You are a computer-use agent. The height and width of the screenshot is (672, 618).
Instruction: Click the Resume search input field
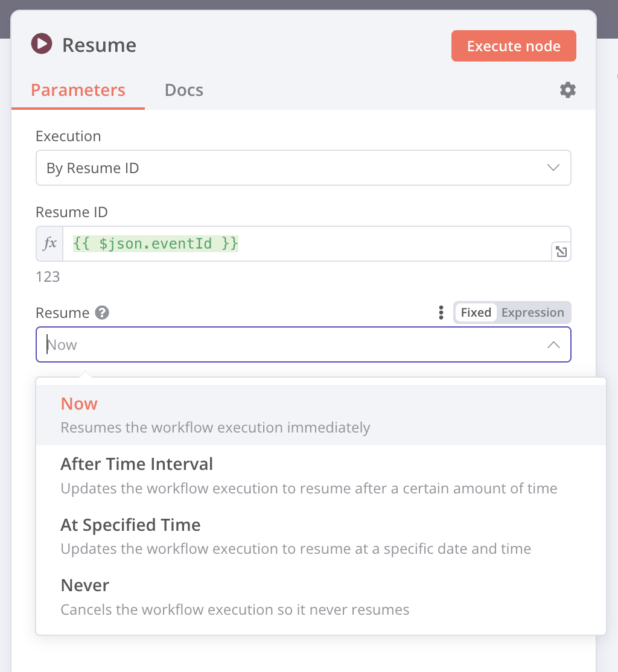pos(290,345)
